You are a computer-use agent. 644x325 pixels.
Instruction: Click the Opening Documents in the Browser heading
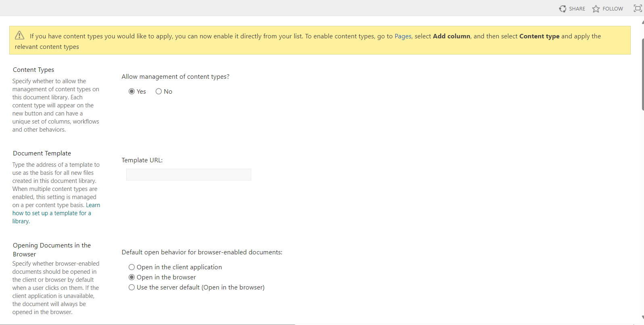pyautogui.click(x=52, y=250)
